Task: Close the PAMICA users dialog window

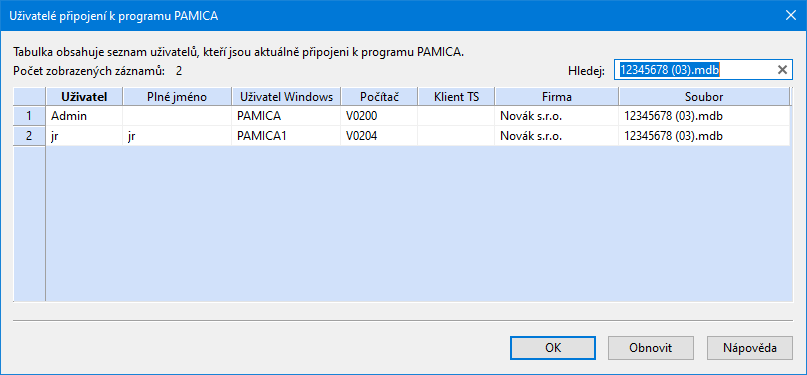Action: 791,15
